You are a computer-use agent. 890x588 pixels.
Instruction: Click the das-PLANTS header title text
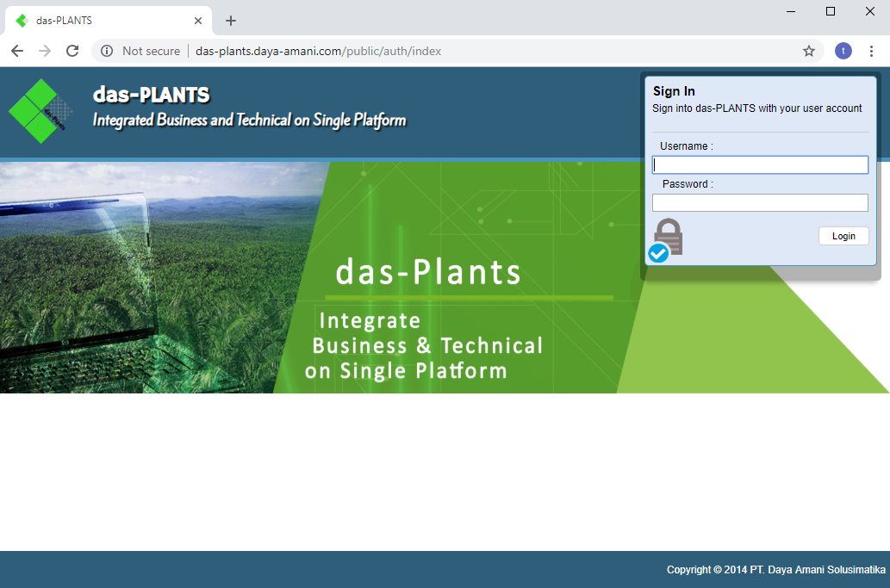pos(151,94)
